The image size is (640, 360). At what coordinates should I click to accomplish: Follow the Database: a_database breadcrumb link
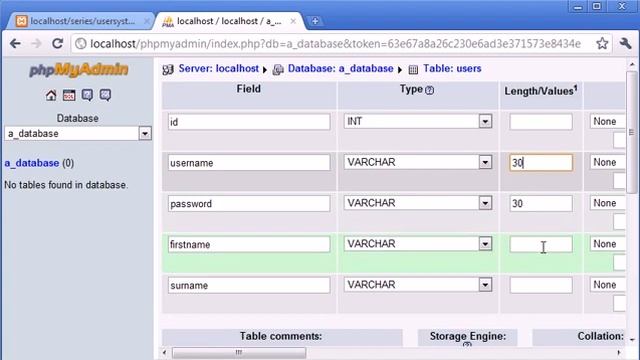(x=340, y=69)
